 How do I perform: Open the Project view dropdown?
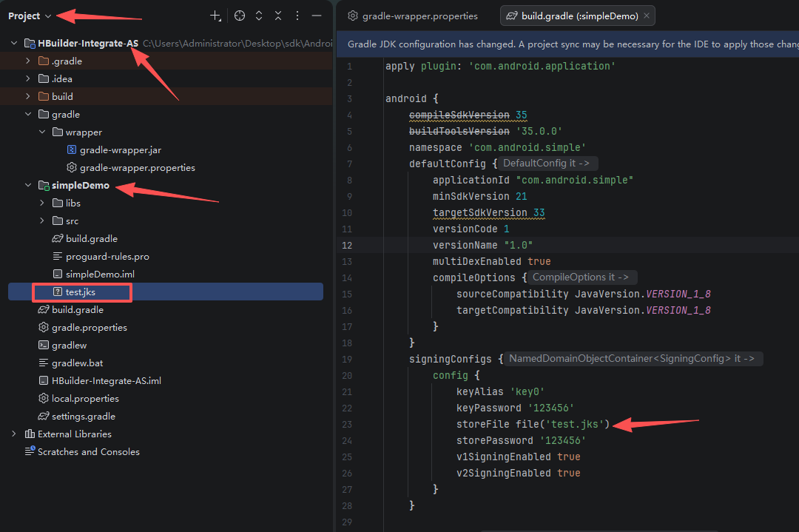pos(30,16)
